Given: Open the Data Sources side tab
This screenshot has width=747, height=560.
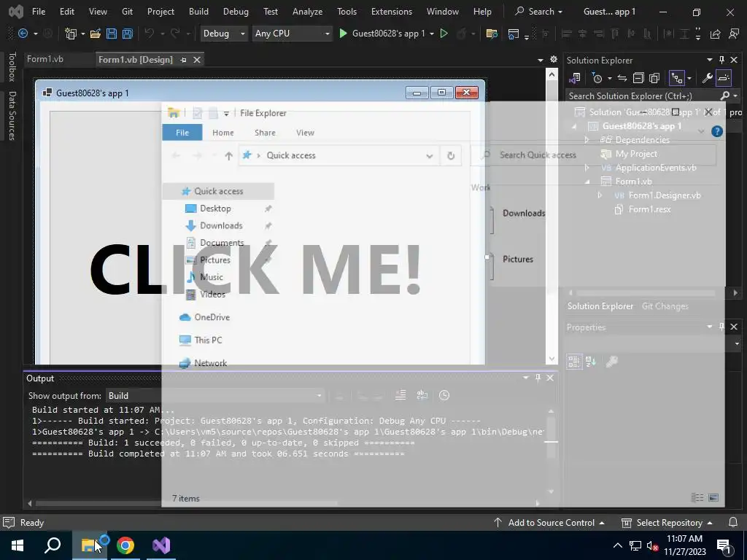Looking at the screenshot, I should [12, 116].
